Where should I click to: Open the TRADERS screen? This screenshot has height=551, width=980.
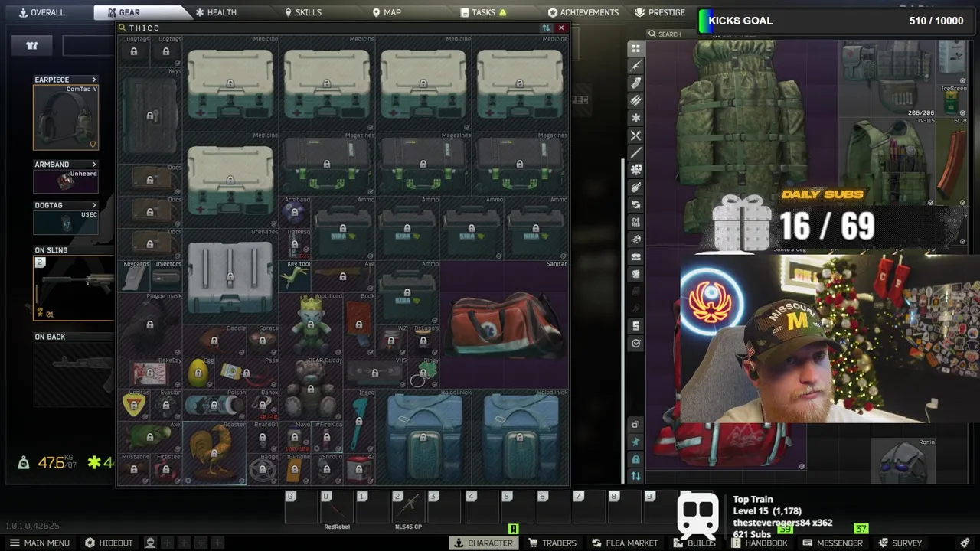(551, 543)
